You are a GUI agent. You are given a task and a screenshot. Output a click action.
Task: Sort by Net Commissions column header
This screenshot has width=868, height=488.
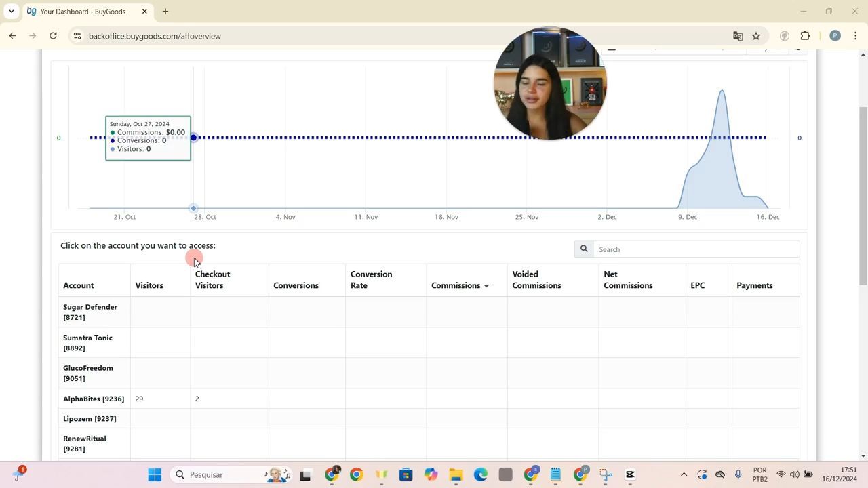pyautogui.click(x=628, y=280)
